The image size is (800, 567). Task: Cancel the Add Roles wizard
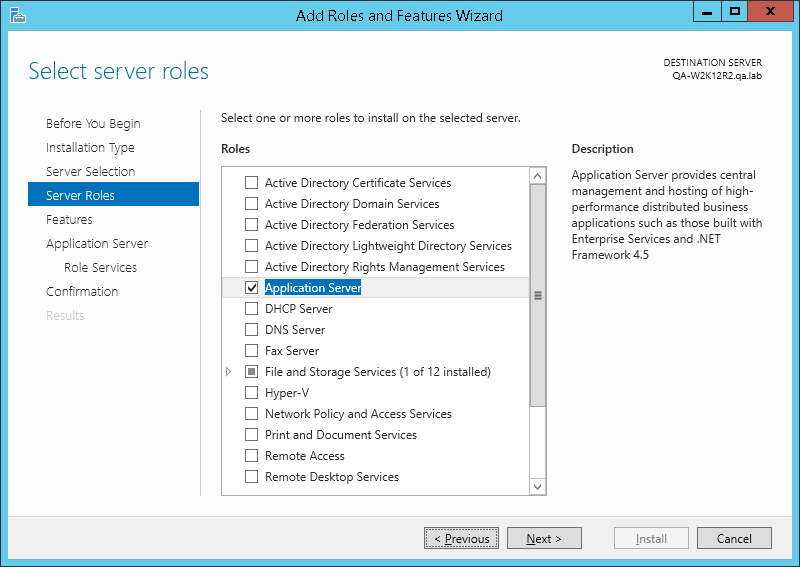point(734,539)
